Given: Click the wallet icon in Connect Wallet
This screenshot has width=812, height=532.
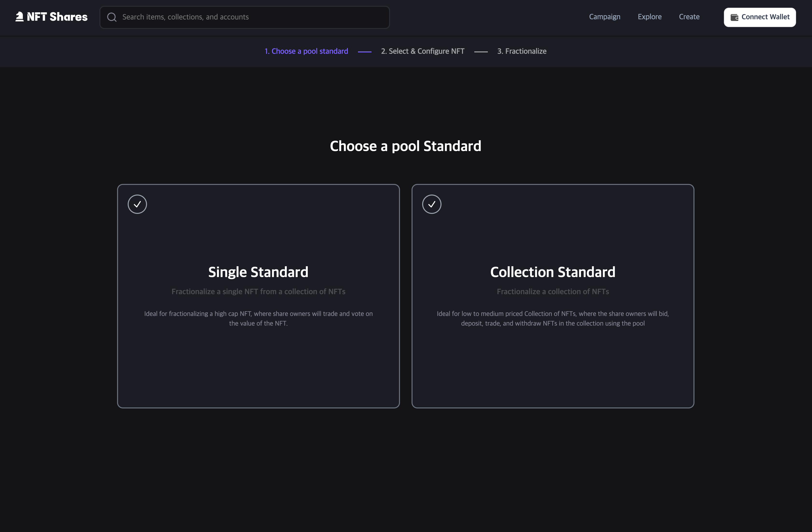Looking at the screenshot, I should pyautogui.click(x=734, y=17).
